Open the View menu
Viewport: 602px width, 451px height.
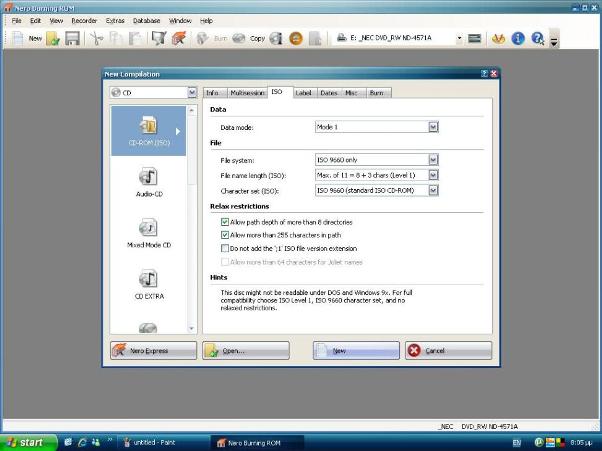56,21
